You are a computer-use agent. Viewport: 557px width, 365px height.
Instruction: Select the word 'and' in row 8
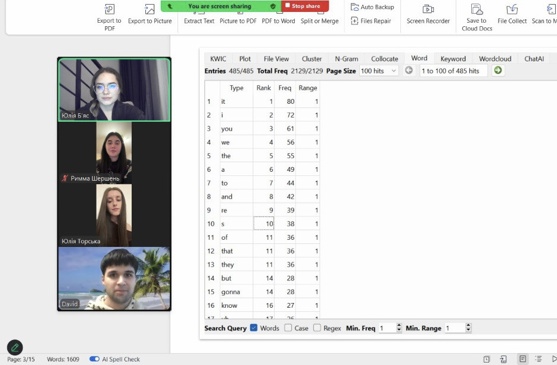point(227,197)
